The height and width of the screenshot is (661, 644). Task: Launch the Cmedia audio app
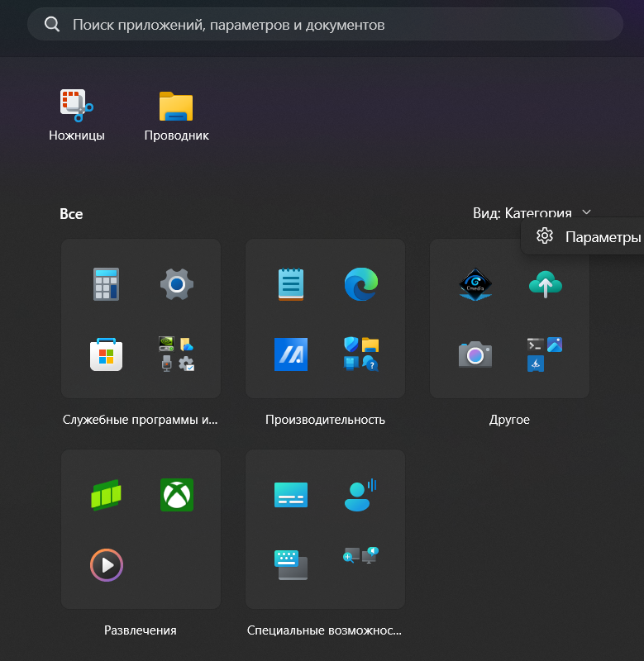[x=475, y=284]
